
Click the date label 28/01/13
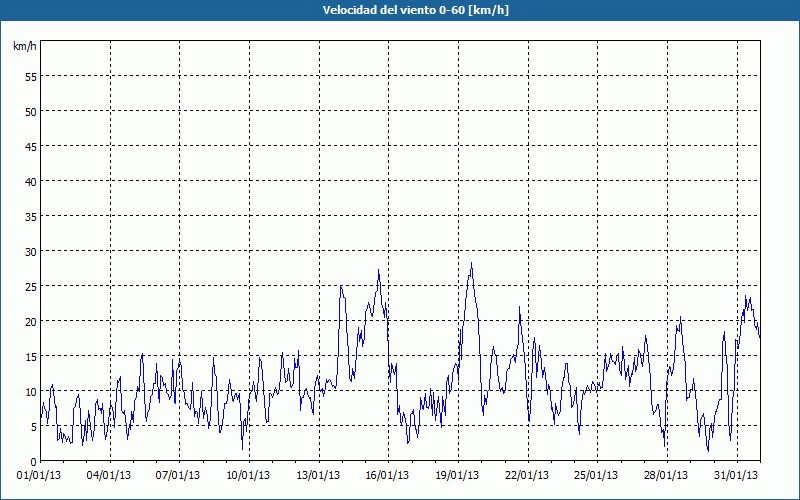[666, 476]
